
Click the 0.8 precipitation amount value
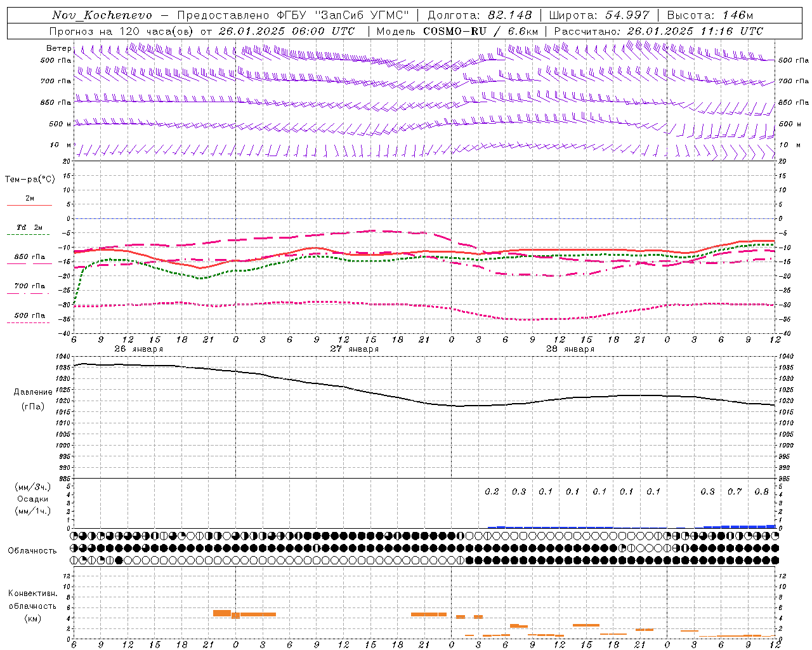tap(761, 491)
